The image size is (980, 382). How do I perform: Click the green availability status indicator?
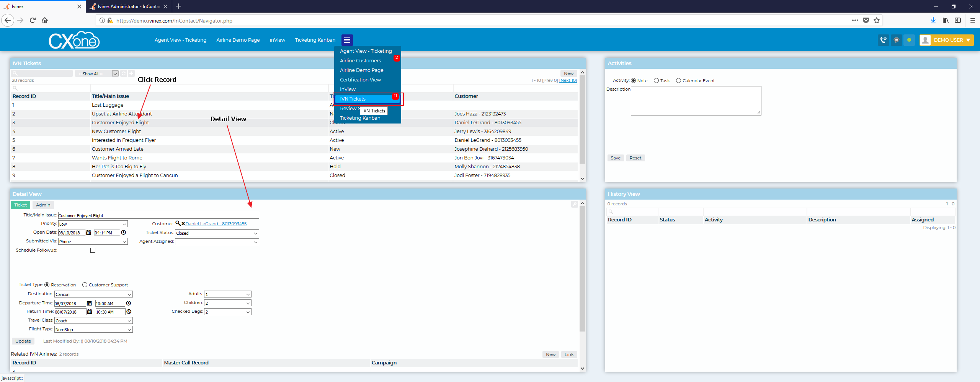point(909,40)
